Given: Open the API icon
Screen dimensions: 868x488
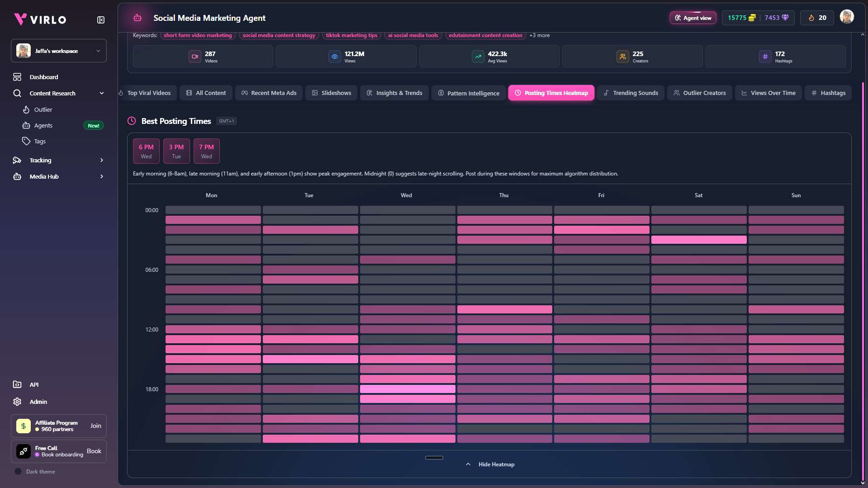Looking at the screenshot, I should click(x=17, y=384).
